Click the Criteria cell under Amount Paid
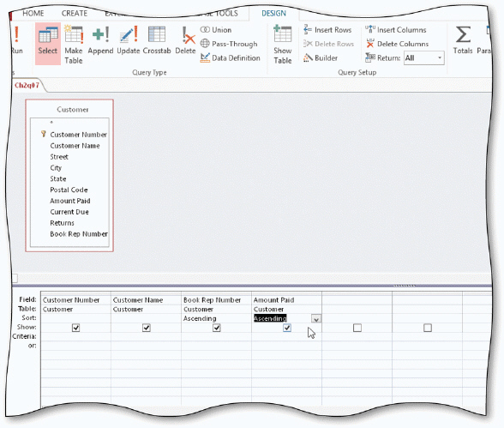This screenshot has height=428, width=504. (x=286, y=337)
